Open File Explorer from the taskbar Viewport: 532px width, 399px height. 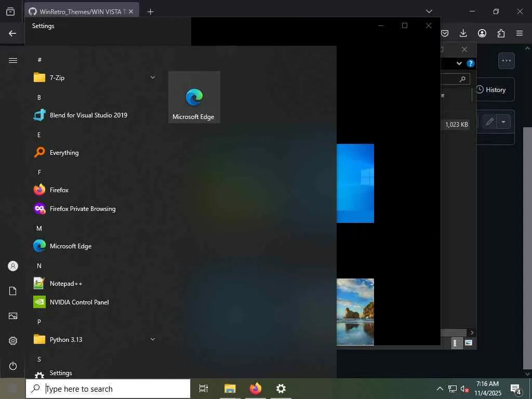(x=230, y=389)
